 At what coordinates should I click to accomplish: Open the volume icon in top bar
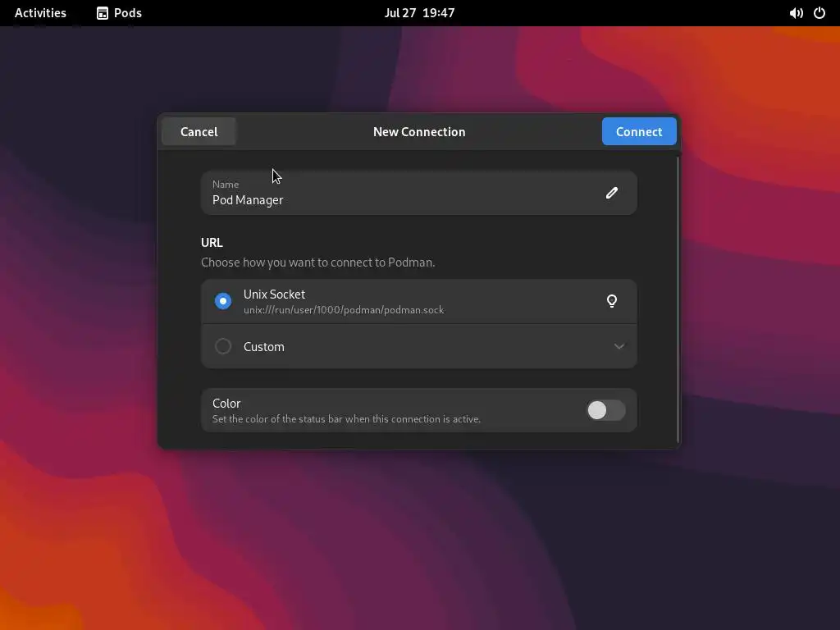796,13
